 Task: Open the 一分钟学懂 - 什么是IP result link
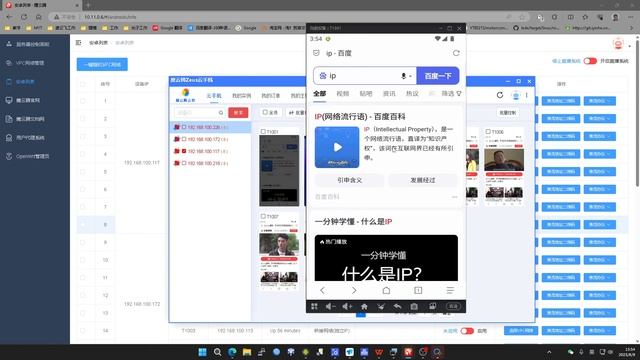coord(353,222)
